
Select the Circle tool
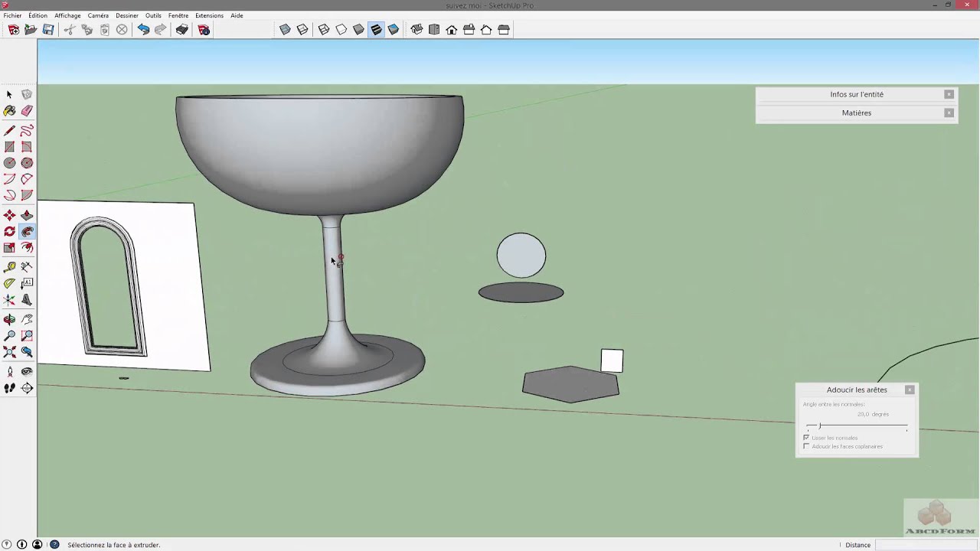9,163
